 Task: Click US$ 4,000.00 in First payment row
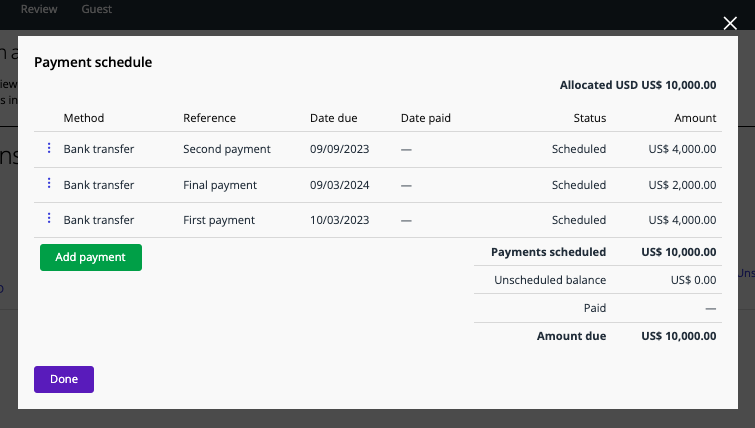click(x=682, y=220)
